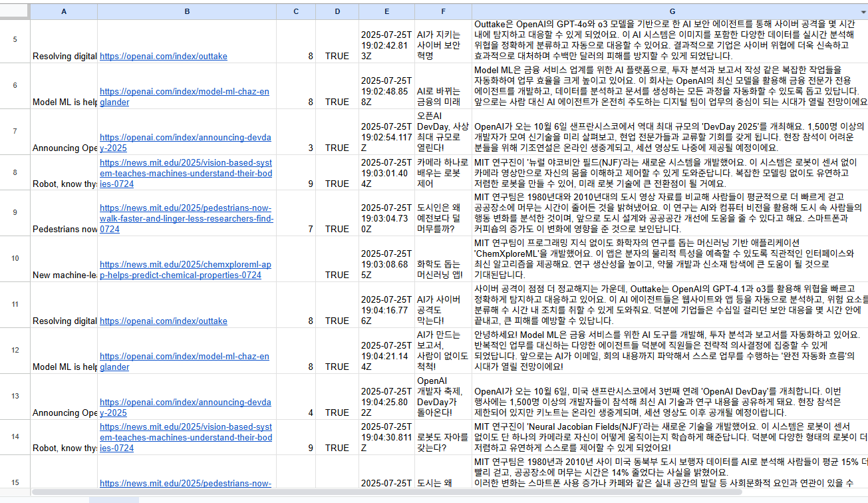868x503 pixels.
Task: Click the summary mentioning 'ChemXploreML'
Action: [670, 259]
